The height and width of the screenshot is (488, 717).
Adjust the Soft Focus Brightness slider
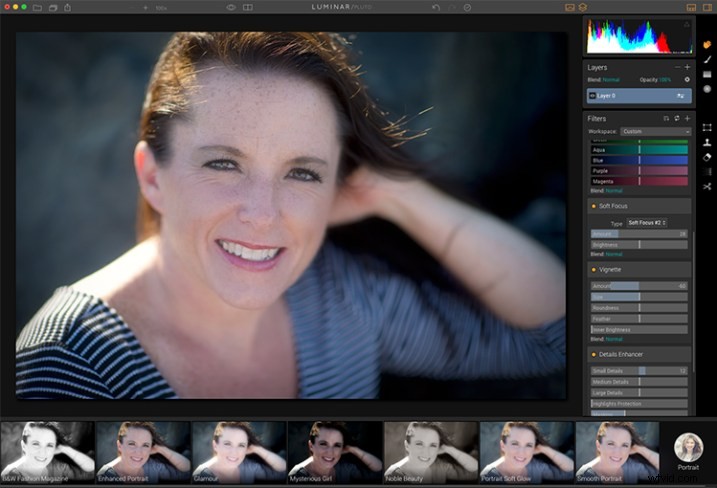[639, 245]
